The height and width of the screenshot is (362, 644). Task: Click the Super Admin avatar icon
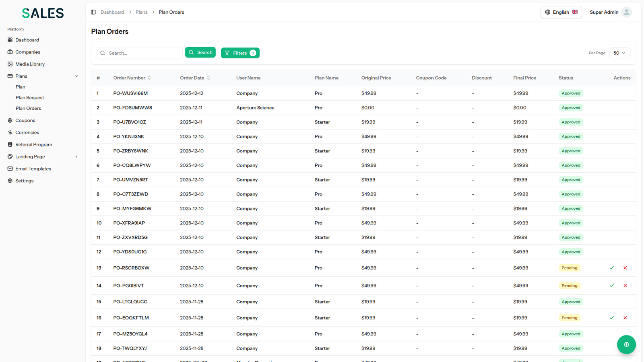[x=626, y=12]
